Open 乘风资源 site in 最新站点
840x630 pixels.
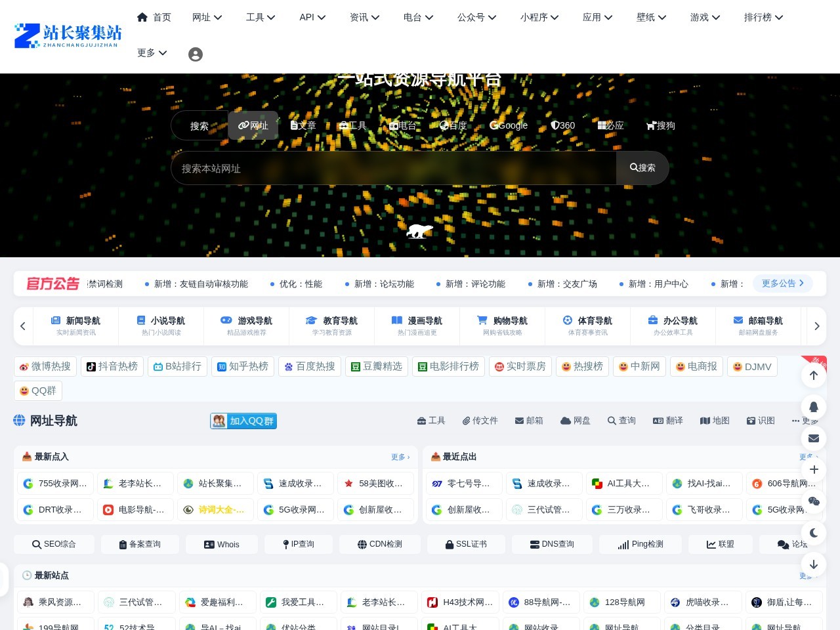tap(56, 602)
